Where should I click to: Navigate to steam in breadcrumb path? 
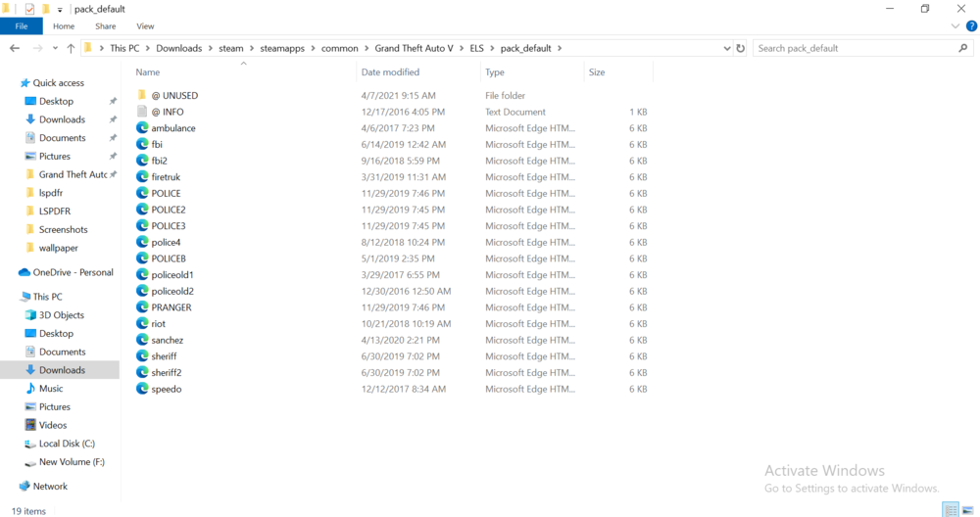click(231, 48)
